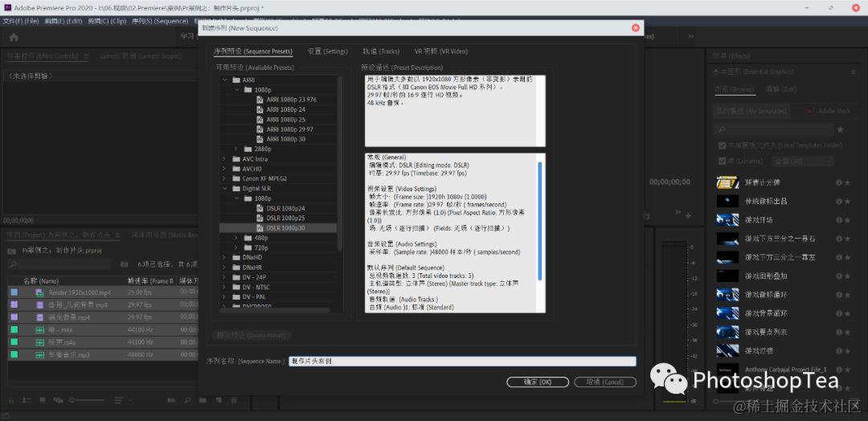Toggle the Libraries checkbox
868x421 pixels.
[x=722, y=161]
